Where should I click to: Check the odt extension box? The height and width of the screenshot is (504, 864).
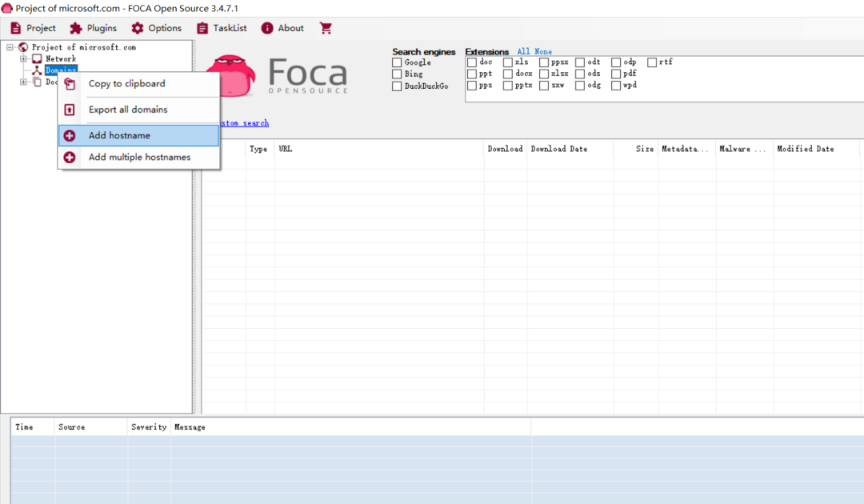tap(580, 62)
